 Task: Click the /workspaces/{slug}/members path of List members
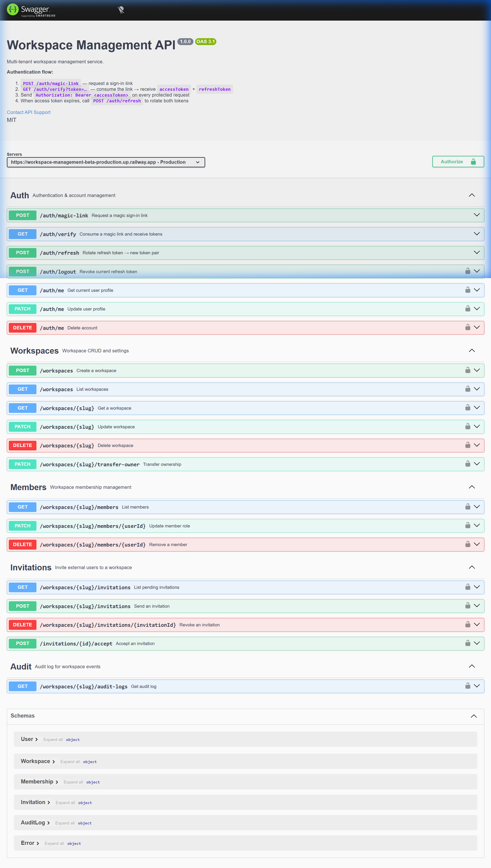tap(79, 507)
